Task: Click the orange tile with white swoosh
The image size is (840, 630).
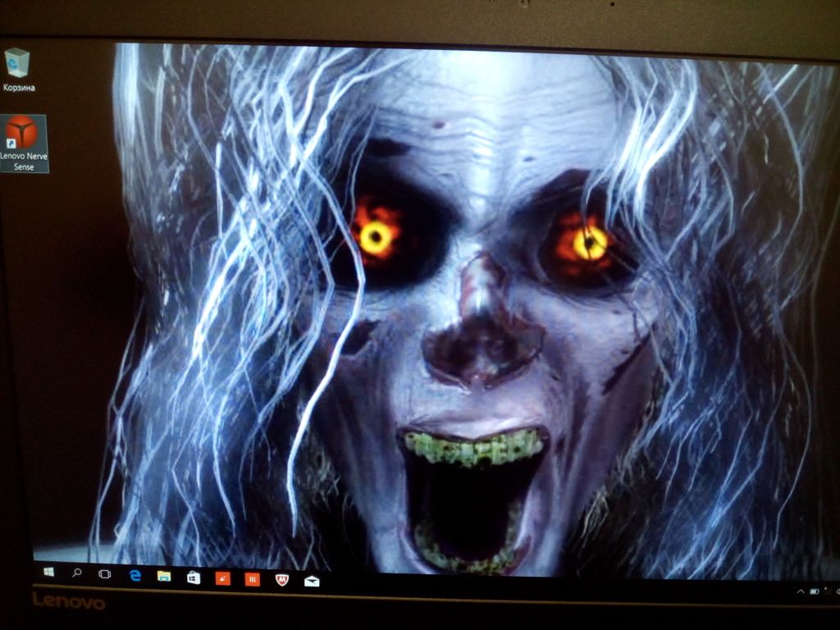Action: click(222, 578)
